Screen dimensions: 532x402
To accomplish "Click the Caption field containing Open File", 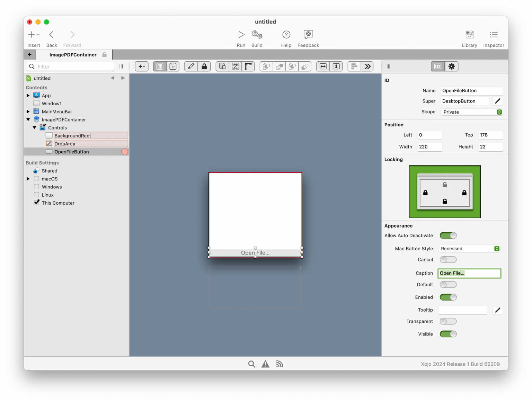I will point(469,273).
